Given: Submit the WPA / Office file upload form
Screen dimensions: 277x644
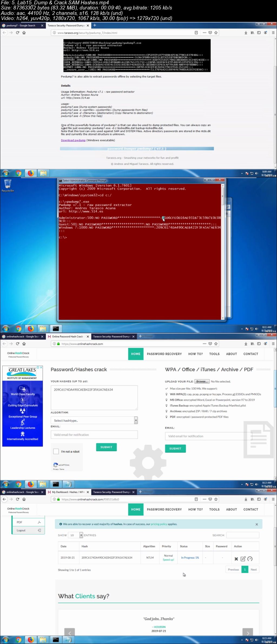Looking at the screenshot, I should pyautogui.click(x=175, y=448).
